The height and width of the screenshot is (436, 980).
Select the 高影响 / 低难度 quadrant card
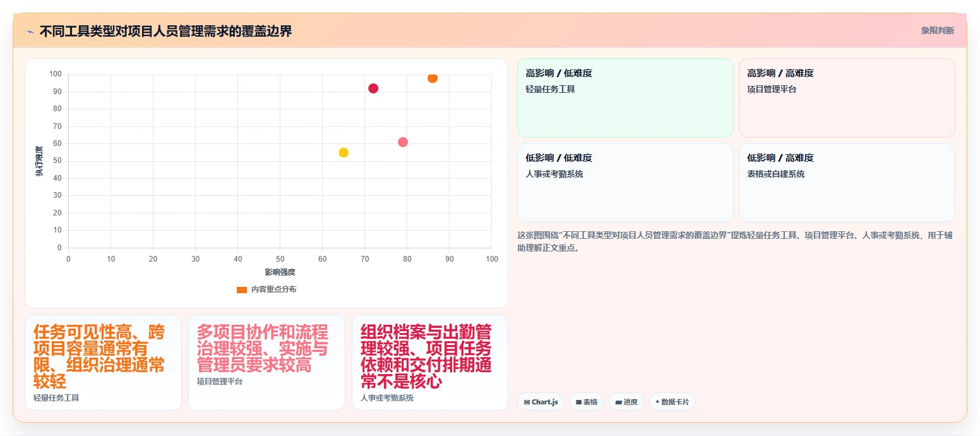(x=625, y=98)
